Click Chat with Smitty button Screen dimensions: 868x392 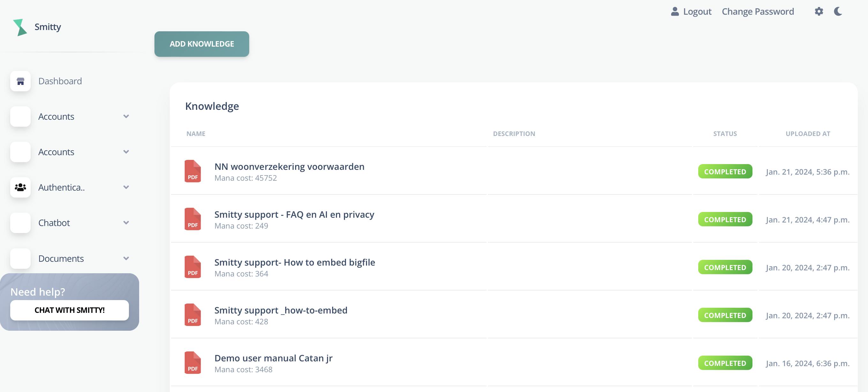pos(70,310)
